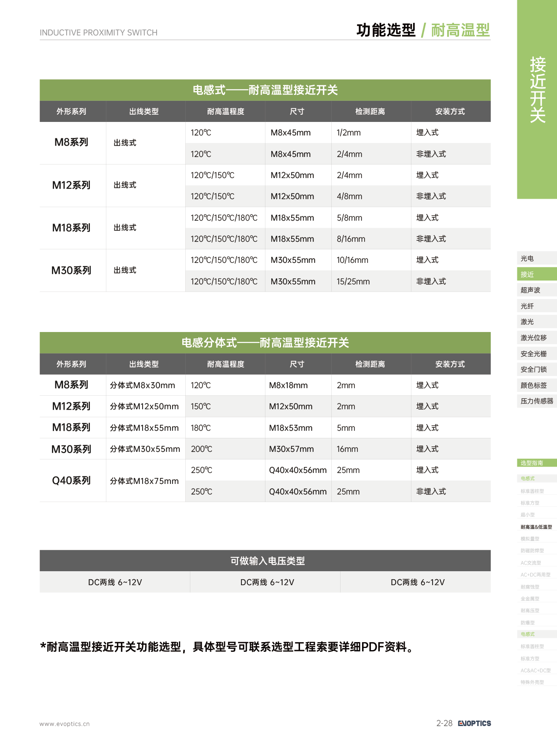557x756 pixels.
Task: Open the 激光 side tab
Action: 537,321
